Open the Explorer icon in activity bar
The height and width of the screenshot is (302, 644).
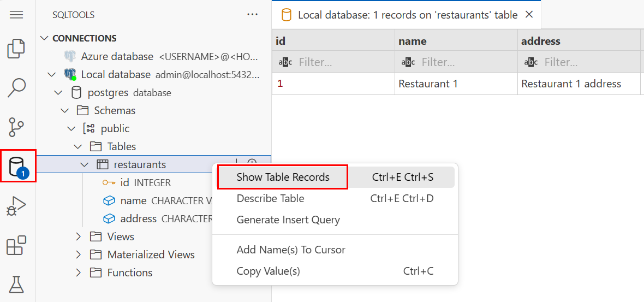[16, 49]
